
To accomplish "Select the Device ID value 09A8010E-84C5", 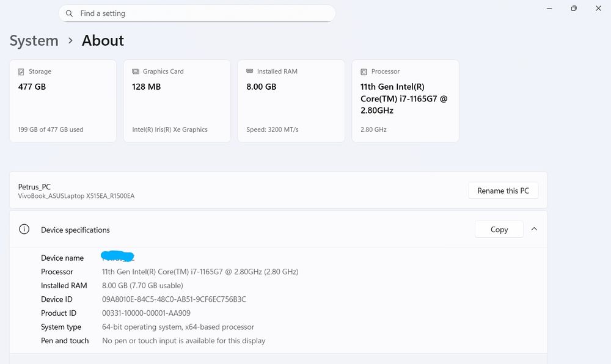I will [x=174, y=299].
